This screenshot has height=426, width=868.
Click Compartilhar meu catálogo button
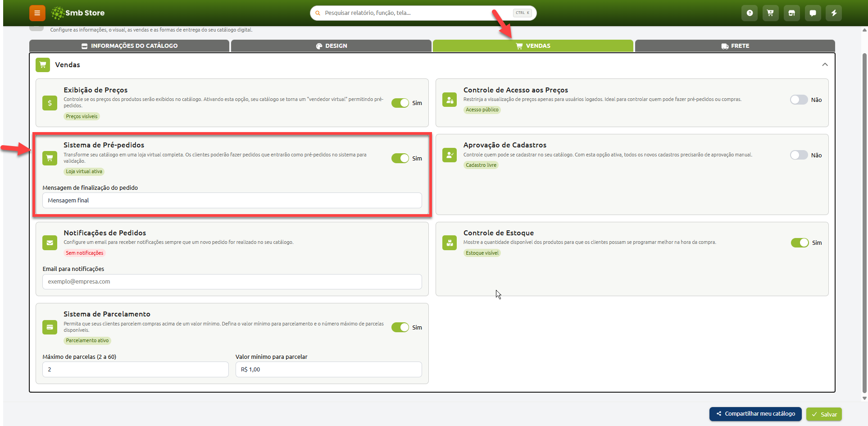(x=755, y=414)
